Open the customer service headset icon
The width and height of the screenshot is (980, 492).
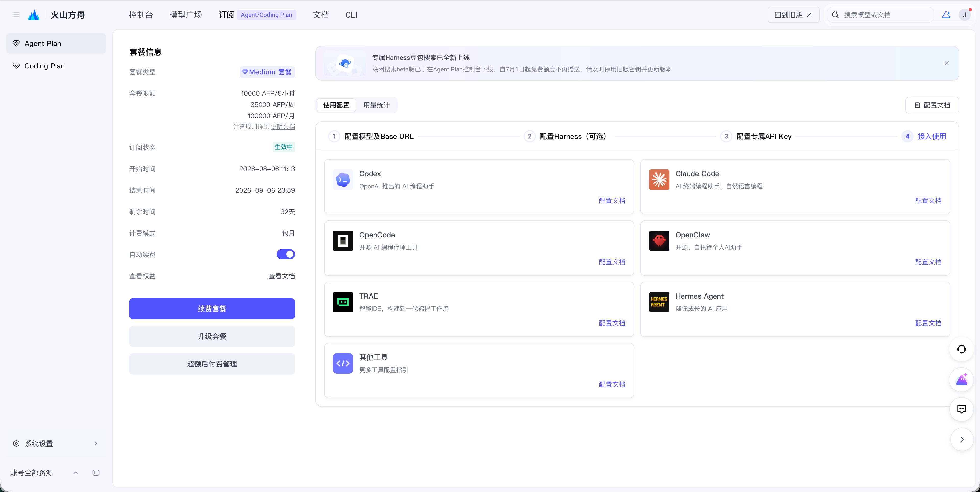click(961, 349)
